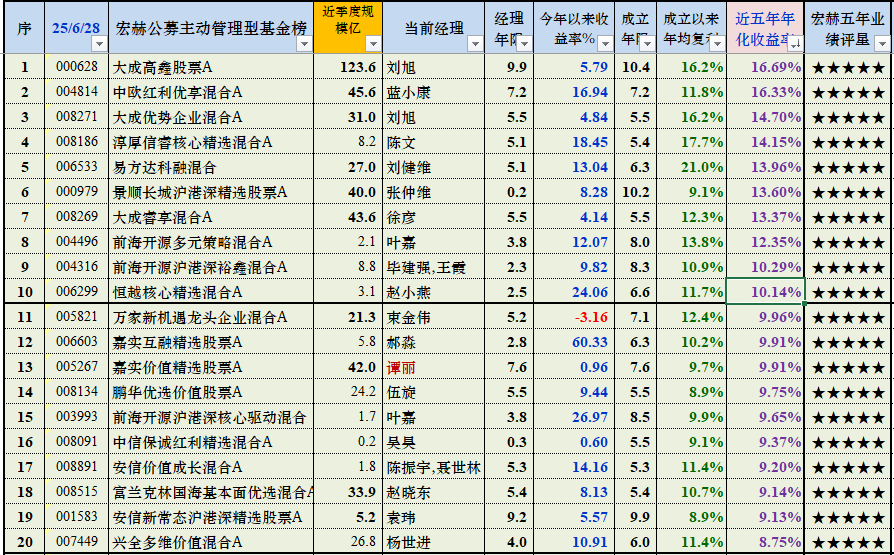Select fund name cell 易方达科融混合
Image resolution: width=894 pixels, height=555 pixels.
click(x=211, y=167)
